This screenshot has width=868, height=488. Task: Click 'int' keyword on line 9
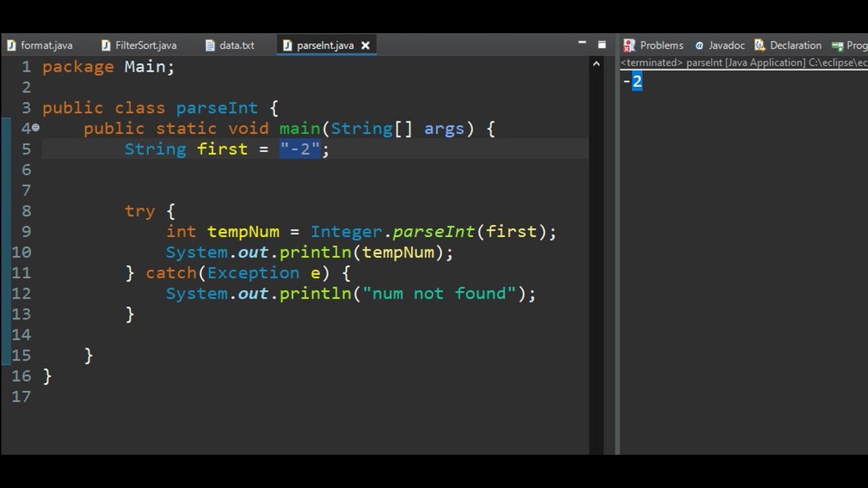181,232
